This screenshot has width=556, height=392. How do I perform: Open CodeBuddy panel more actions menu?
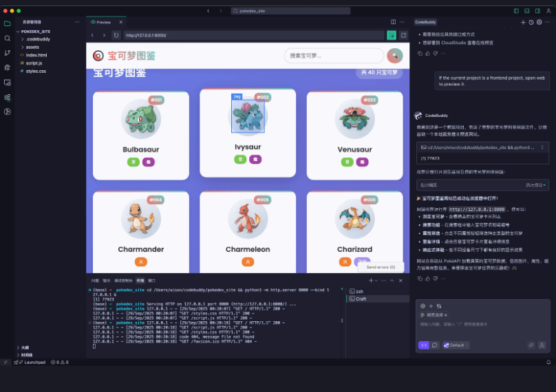click(548, 22)
